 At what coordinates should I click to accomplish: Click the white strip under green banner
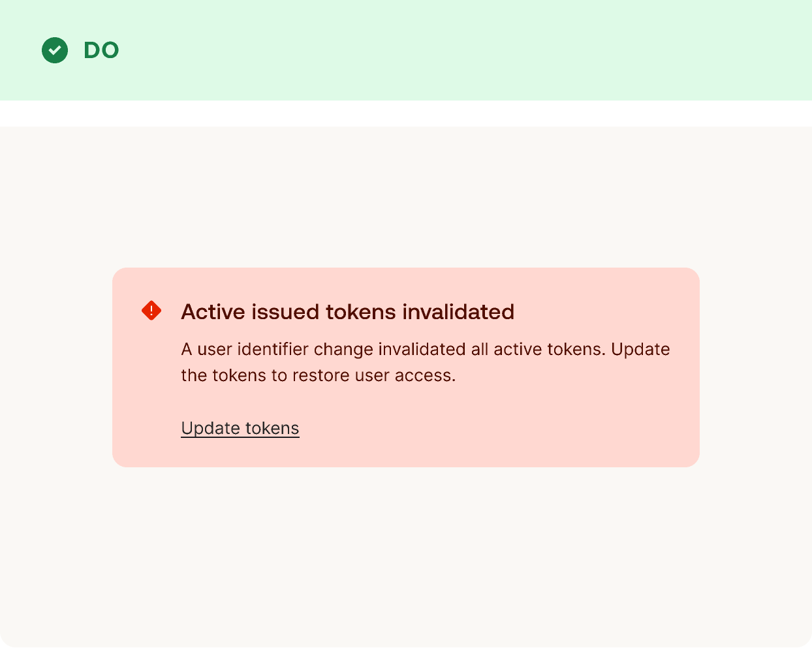coord(406,114)
